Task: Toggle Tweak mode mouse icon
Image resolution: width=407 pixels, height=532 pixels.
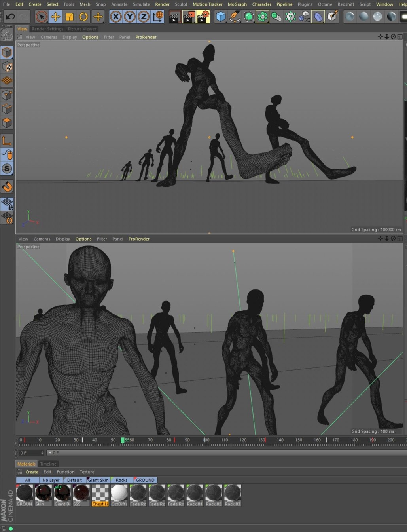Action: pyautogui.click(x=7, y=154)
